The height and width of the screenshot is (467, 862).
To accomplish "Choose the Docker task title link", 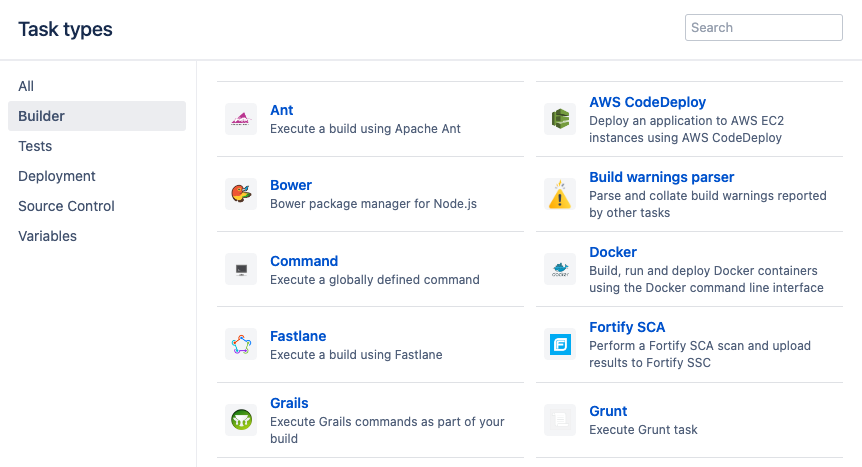I will coord(612,252).
